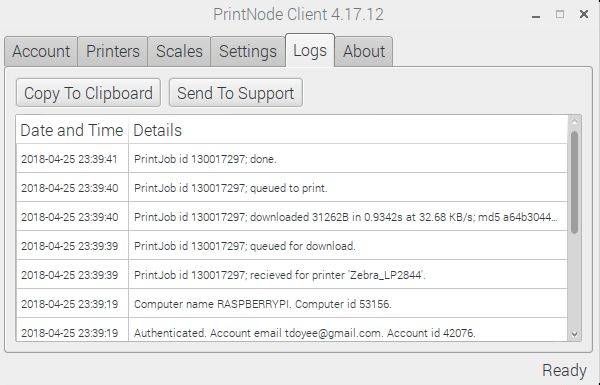Viewport: 600px width, 385px height.
Task: Select the Zebra_LP2844 printer log entry
Action: 292,275
